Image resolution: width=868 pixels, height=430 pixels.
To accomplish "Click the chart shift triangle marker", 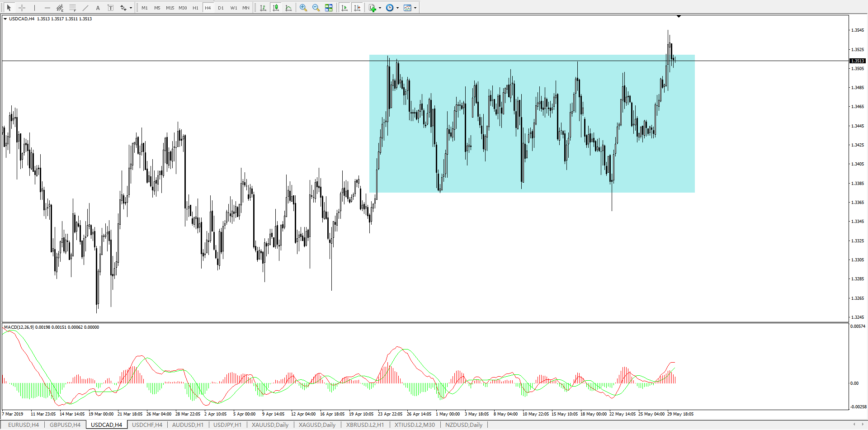I will pos(679,16).
